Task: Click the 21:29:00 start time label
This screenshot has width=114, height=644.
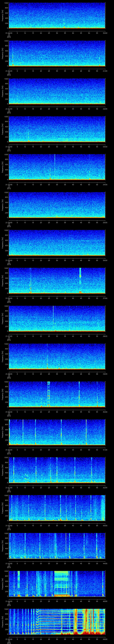Action: point(9,33)
